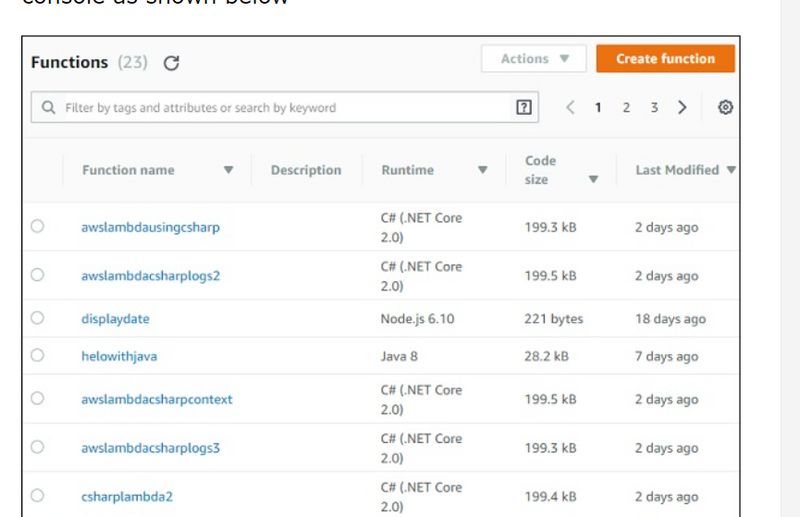Sort by Function name arrow

228,170
